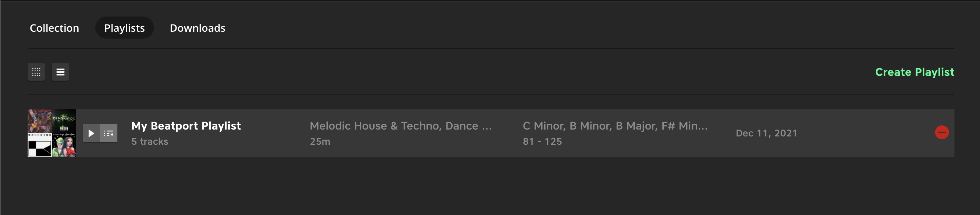This screenshot has height=215, width=980.
Task: Open My Beatport Playlist title
Action: click(186, 126)
